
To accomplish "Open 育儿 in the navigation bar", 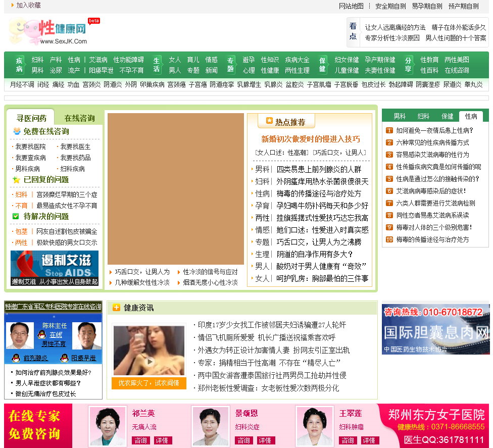I will pyautogui.click(x=193, y=60).
